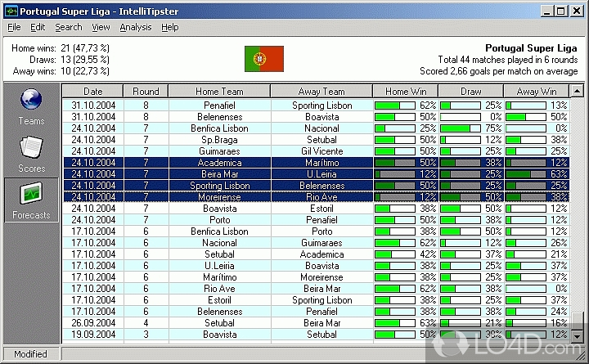589x364 pixels.
Task: Select the Belenenses home team cell on 31.10.2004
Action: click(220, 117)
